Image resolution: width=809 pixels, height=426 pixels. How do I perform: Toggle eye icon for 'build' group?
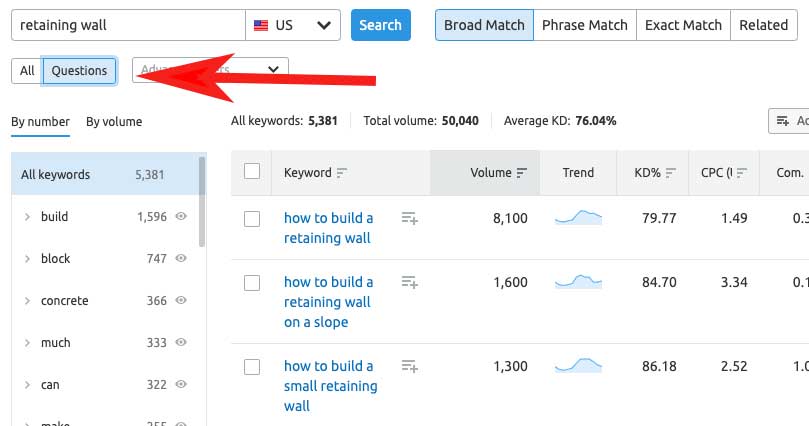click(181, 217)
